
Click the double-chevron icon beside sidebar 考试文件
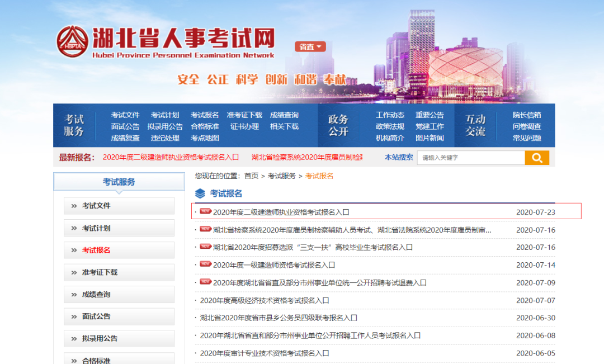[x=74, y=206]
